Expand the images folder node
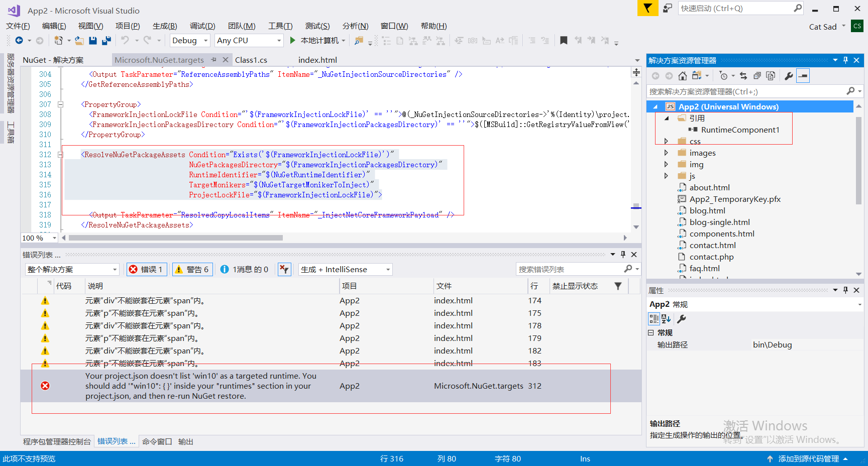This screenshot has height=466, width=868. pos(666,153)
